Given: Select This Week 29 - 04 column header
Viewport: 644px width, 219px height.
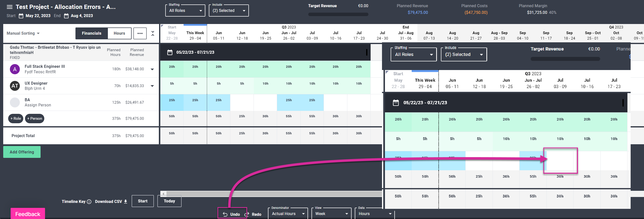Looking at the screenshot, I should click(195, 35).
